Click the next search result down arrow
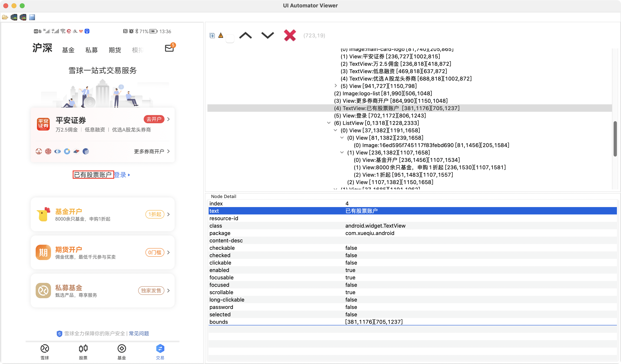 267,36
